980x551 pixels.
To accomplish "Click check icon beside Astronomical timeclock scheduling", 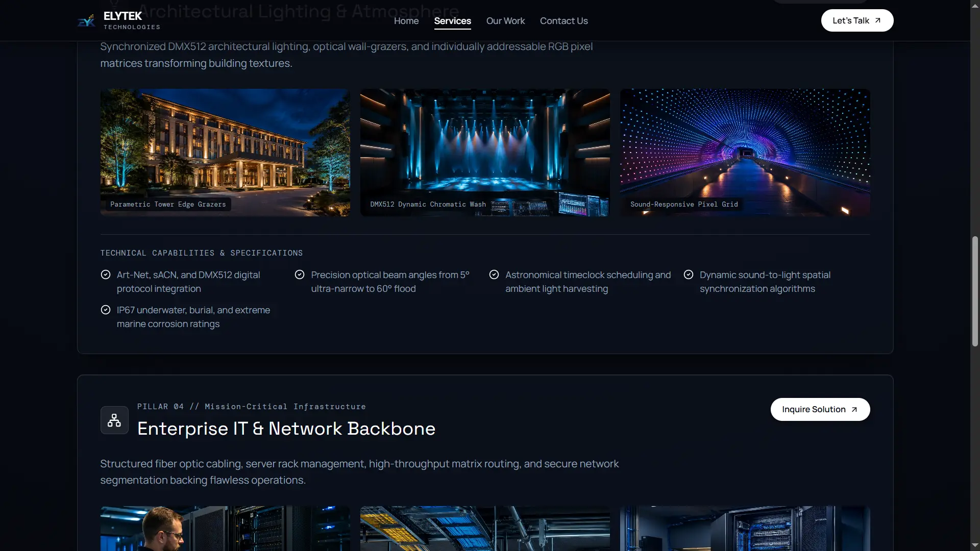I will click(494, 274).
